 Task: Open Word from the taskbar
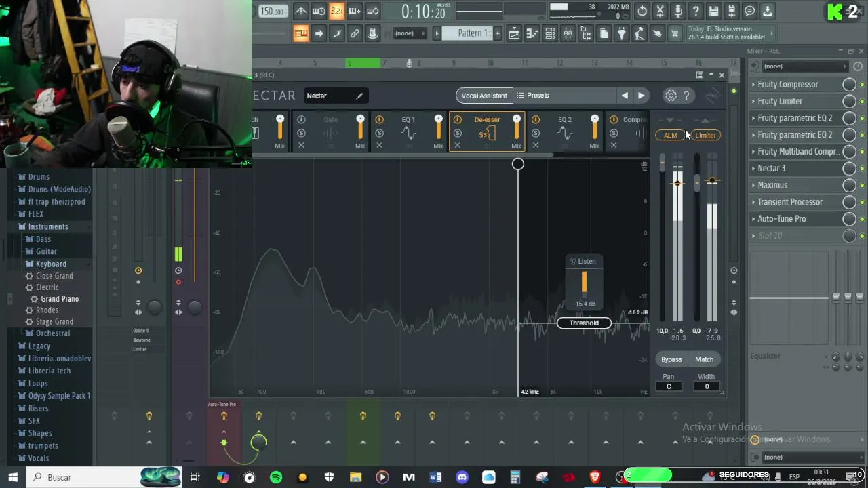click(x=435, y=477)
